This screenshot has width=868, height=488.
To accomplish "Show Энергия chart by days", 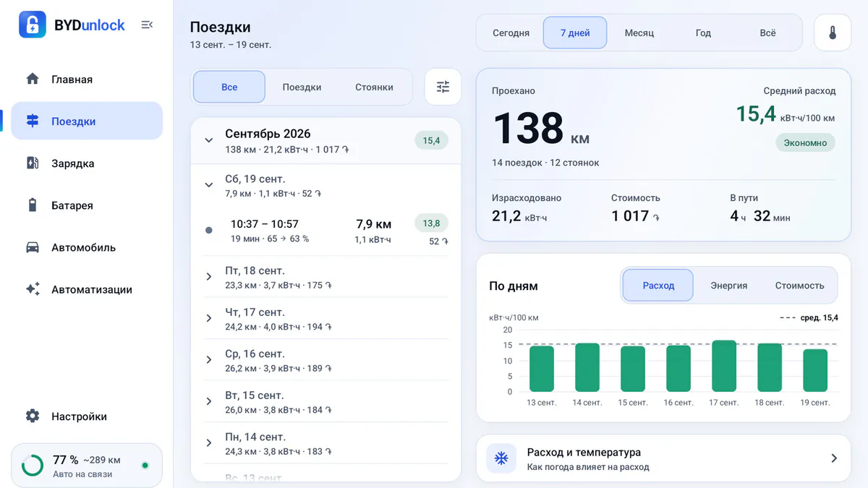I will [728, 286].
